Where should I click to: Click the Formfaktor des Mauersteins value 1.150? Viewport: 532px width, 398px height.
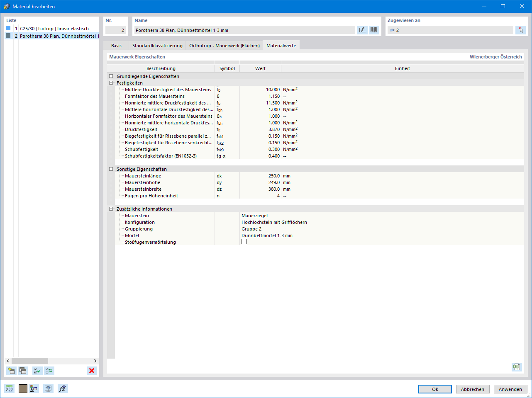click(274, 96)
